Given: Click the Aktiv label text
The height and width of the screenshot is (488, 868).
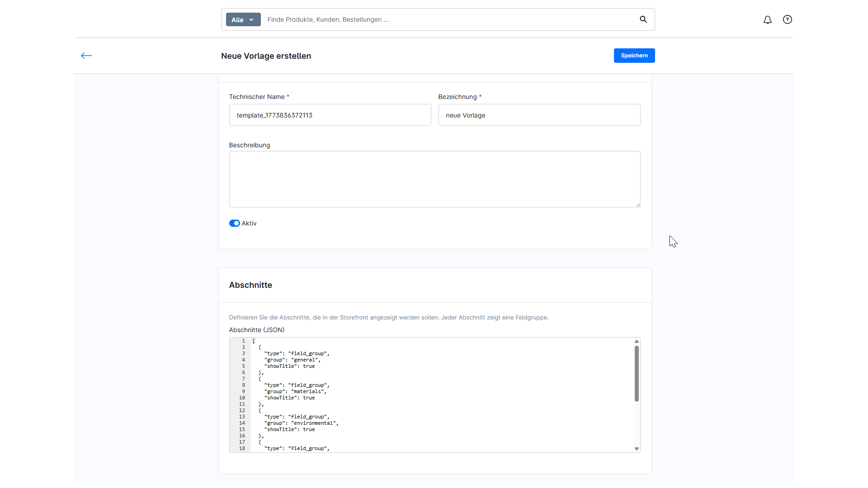Looking at the screenshot, I should [x=249, y=223].
